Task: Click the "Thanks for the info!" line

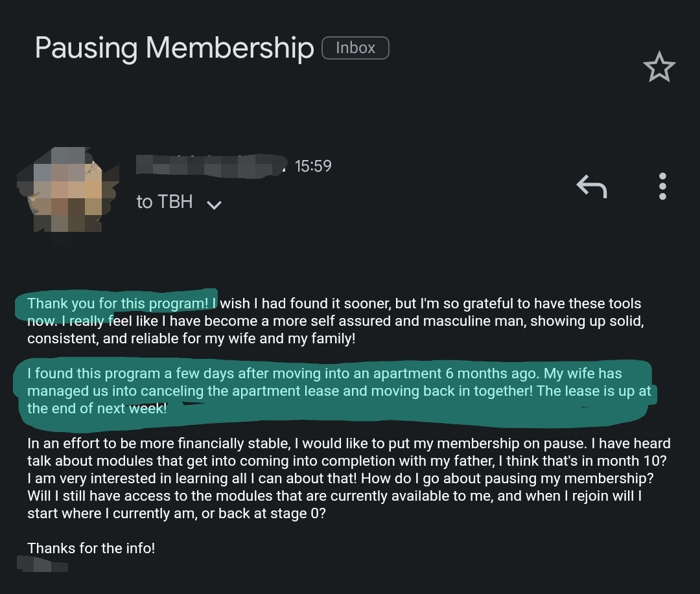Action: [91, 548]
